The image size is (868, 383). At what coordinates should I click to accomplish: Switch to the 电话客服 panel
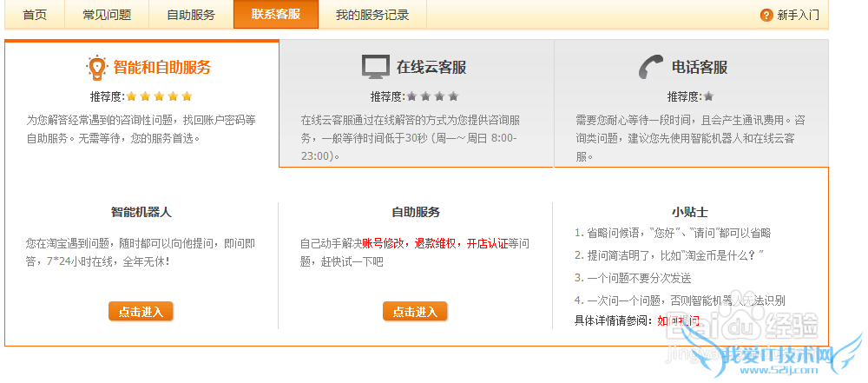[x=699, y=68]
